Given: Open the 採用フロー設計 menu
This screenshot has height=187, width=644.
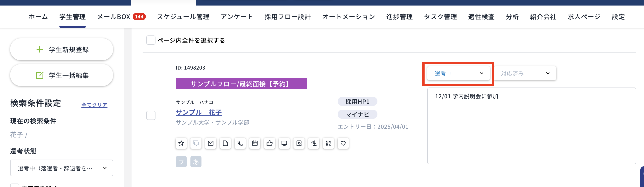Looking at the screenshot, I should tap(288, 17).
